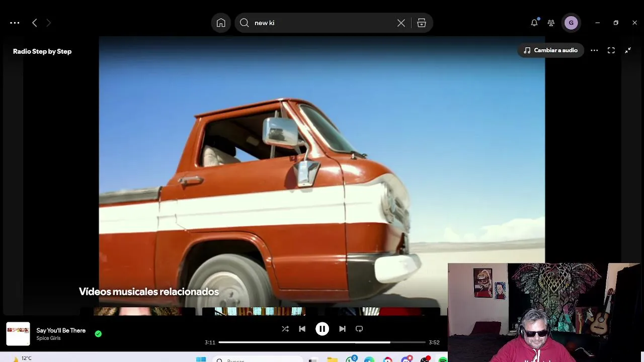Click the playing music video area
The image size is (644, 362).
pyautogui.click(x=322, y=171)
